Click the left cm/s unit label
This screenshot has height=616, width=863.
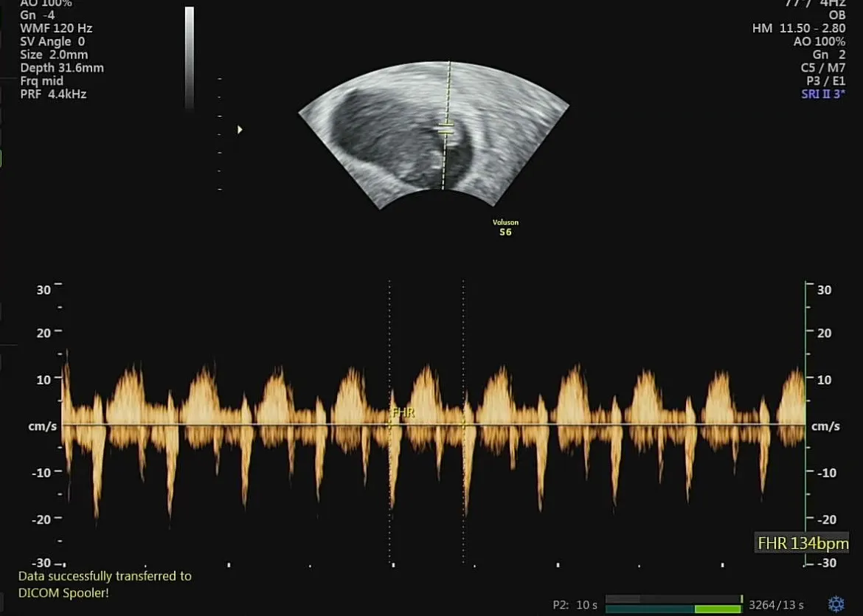(42, 426)
